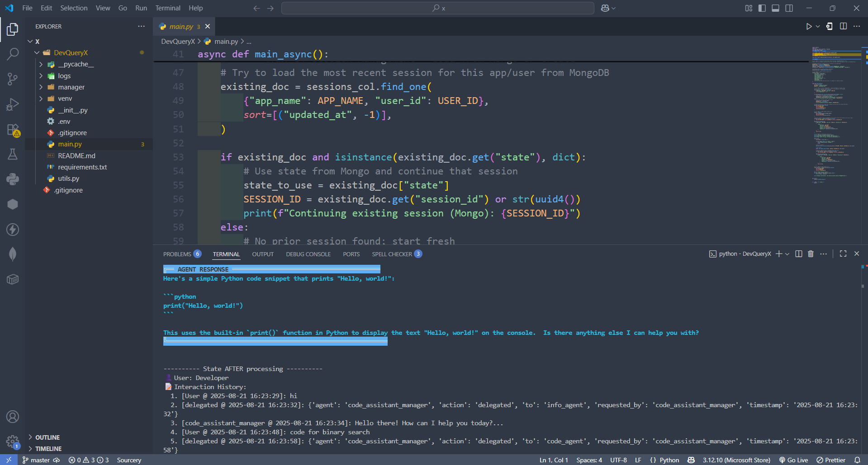Click the Run Python File play button
The height and width of the screenshot is (465, 868).
click(x=809, y=27)
